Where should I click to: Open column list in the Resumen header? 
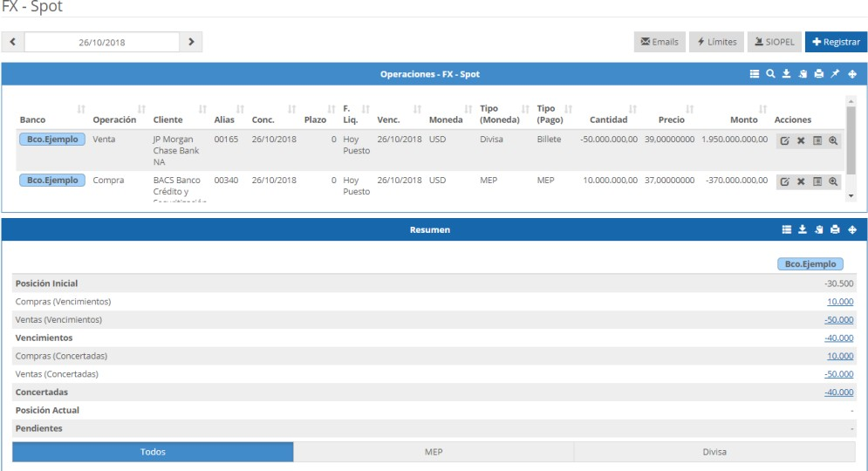pos(787,230)
